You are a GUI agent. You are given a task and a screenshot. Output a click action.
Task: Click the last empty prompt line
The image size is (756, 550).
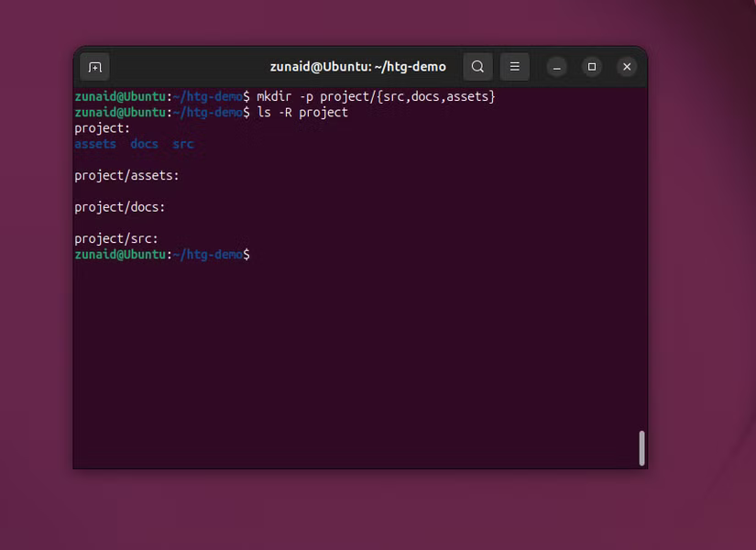162,254
